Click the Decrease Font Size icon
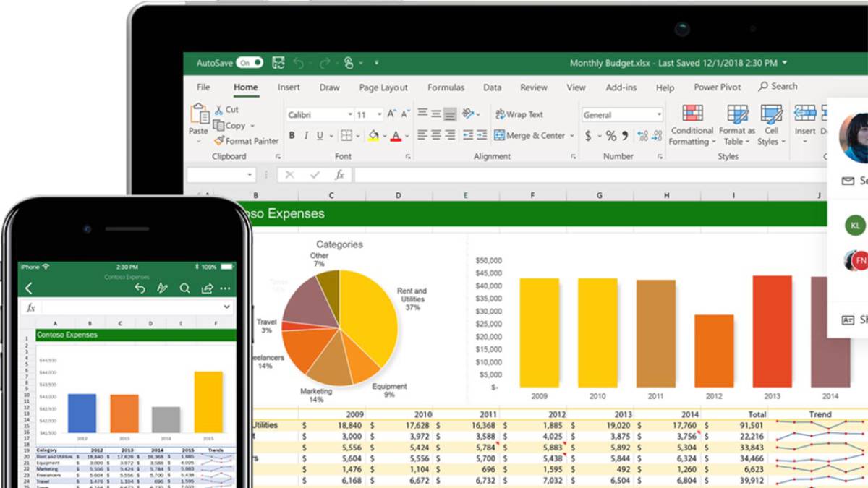 [404, 114]
